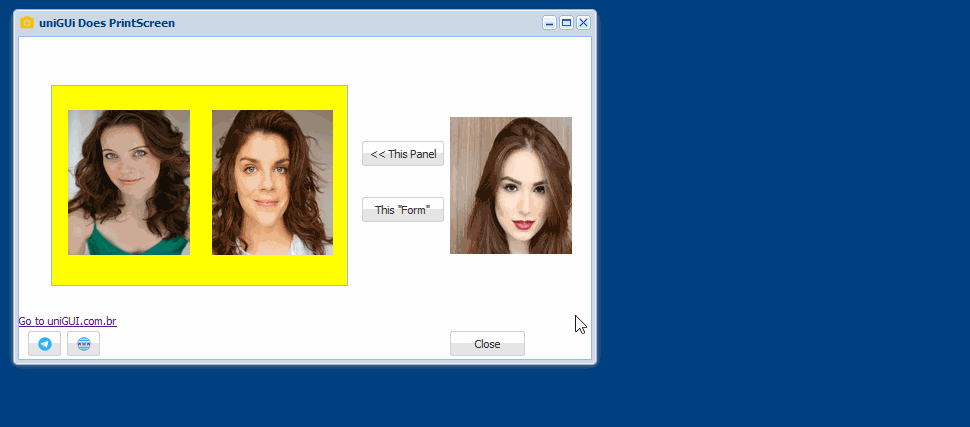This screenshot has width=970, height=427.
Task: Click the Close button
Action: 487,343
